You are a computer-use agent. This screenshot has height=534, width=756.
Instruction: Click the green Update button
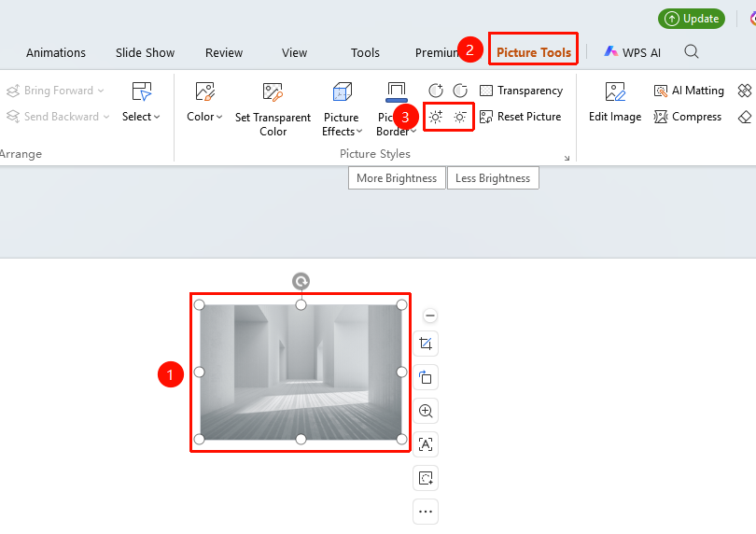pos(692,19)
